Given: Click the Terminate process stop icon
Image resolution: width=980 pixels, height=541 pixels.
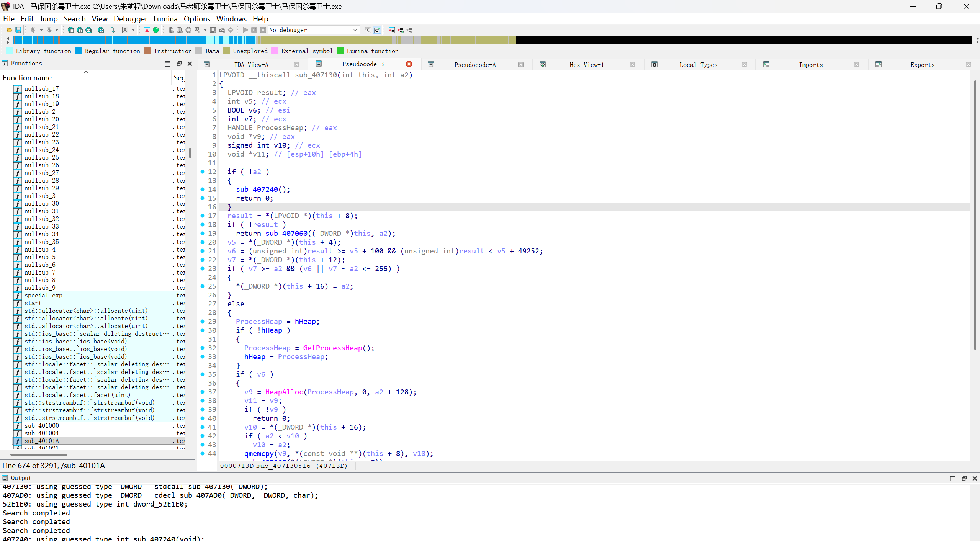Looking at the screenshot, I should click(263, 30).
